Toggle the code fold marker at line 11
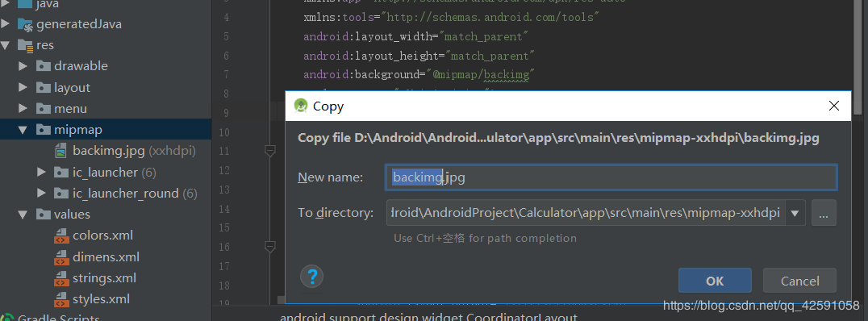Screen dimensions: 868x321 coord(270,150)
